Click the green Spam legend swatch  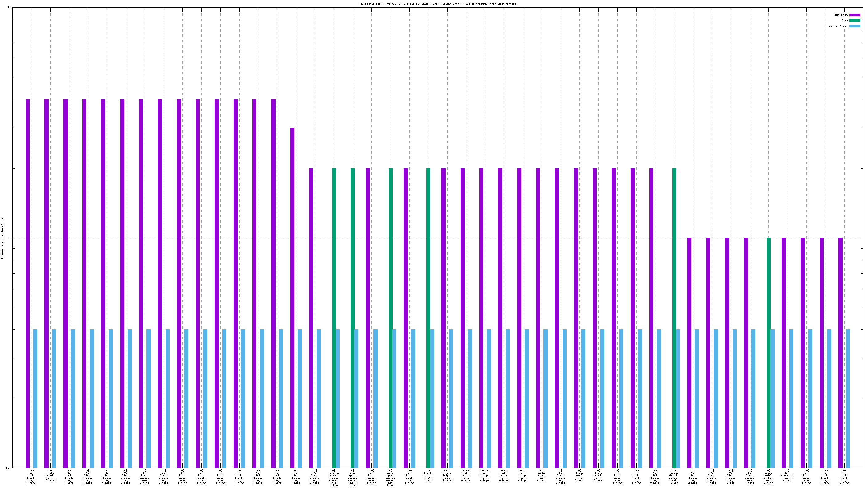pos(854,21)
